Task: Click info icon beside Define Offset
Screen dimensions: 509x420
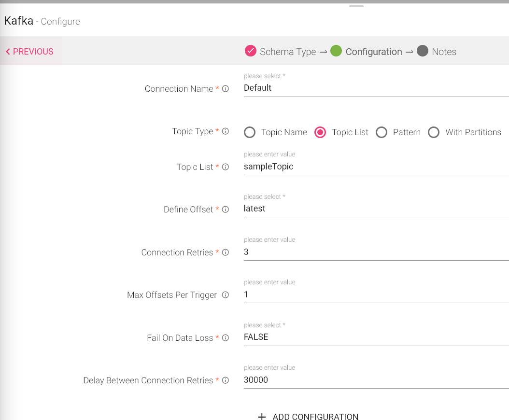Action: [225, 210]
